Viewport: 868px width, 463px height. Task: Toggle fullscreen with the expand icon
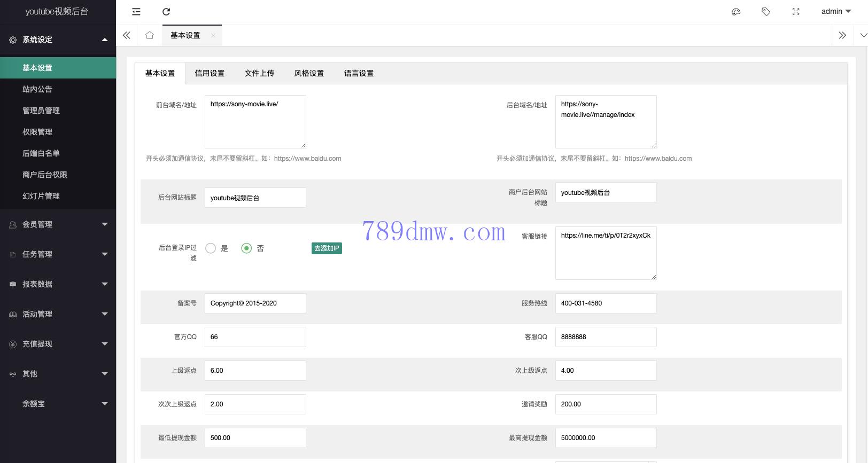coord(796,12)
